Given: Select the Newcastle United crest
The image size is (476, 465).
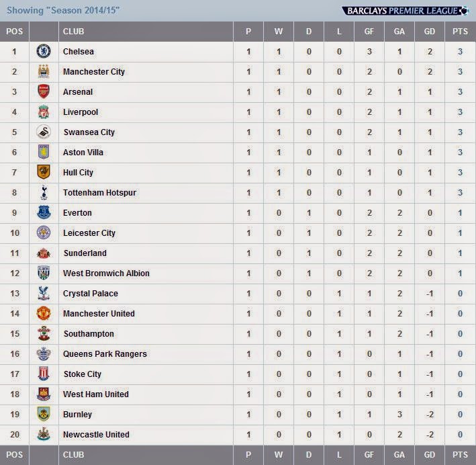Looking at the screenshot, I should pos(44,434).
